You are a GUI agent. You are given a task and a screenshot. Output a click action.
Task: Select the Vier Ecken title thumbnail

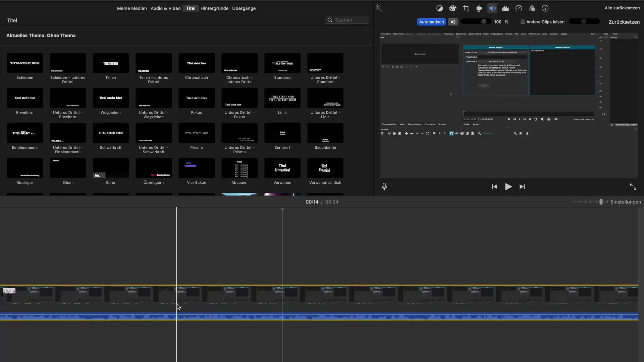(x=197, y=168)
